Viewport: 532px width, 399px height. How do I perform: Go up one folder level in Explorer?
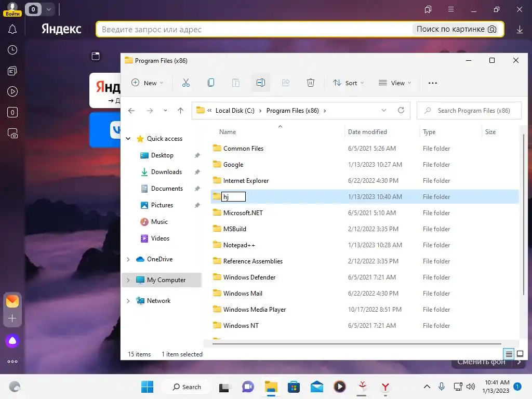click(x=180, y=111)
